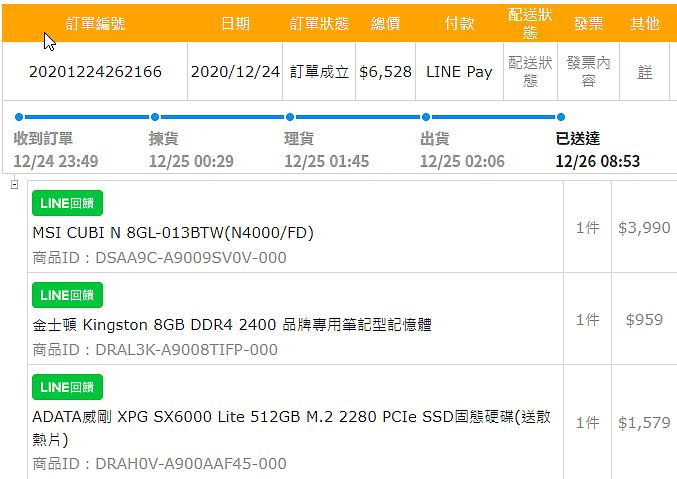Image resolution: width=677 pixels, height=479 pixels.
Task: Click the 出貨 progress marker dot
Action: pos(425,117)
